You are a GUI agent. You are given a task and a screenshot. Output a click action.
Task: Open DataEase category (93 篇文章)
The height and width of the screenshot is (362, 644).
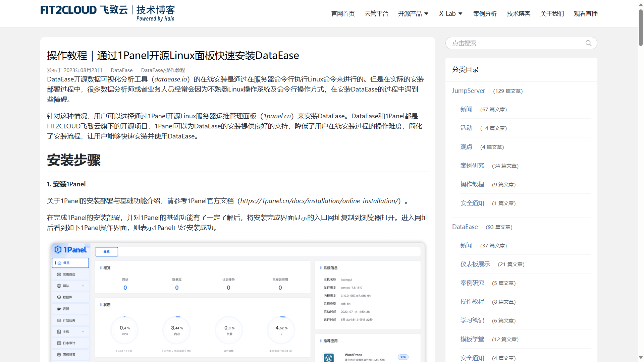coord(465,227)
